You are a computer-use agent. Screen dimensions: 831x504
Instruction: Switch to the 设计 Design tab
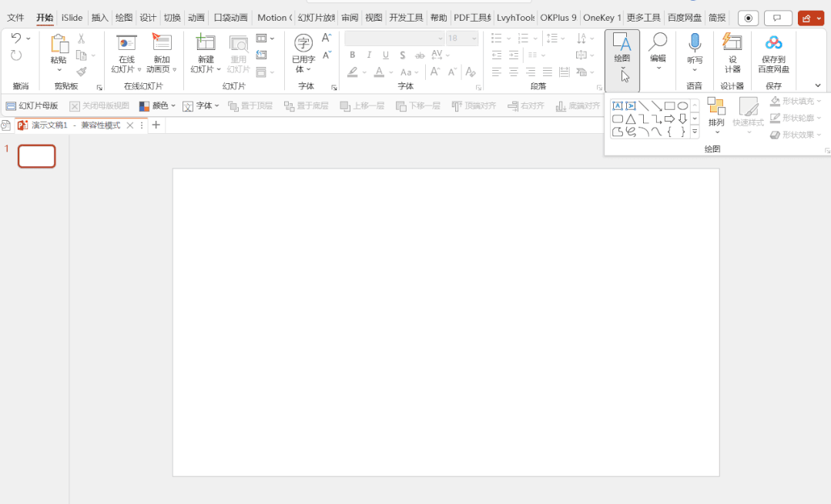click(148, 18)
